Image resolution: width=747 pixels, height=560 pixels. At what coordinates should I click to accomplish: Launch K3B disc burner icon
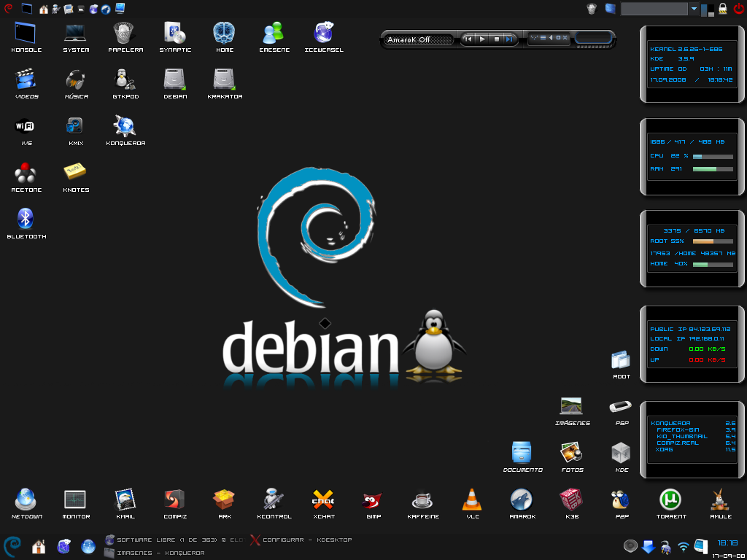571,499
